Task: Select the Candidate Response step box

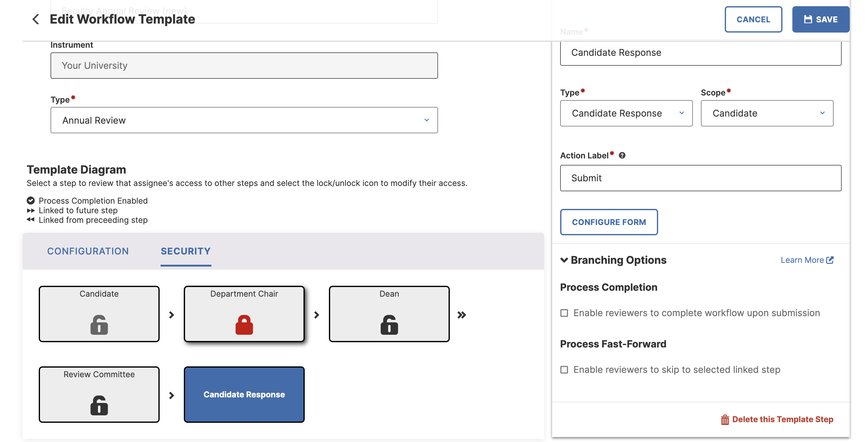Action: (x=244, y=395)
